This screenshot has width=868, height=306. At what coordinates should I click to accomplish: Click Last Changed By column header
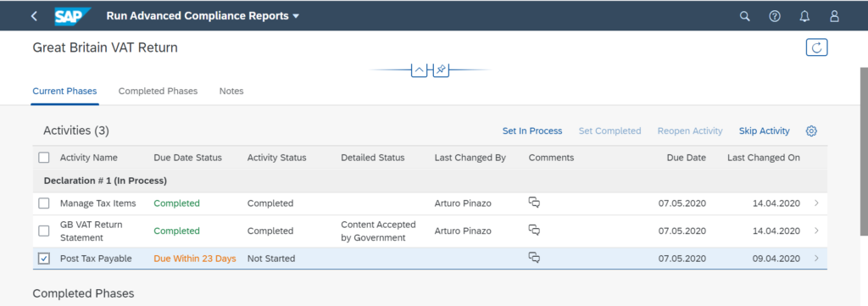tap(470, 158)
